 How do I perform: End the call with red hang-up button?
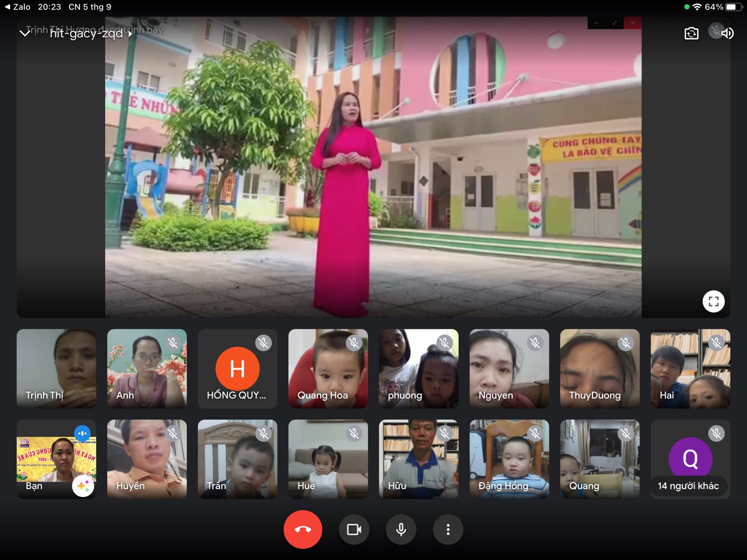303,529
